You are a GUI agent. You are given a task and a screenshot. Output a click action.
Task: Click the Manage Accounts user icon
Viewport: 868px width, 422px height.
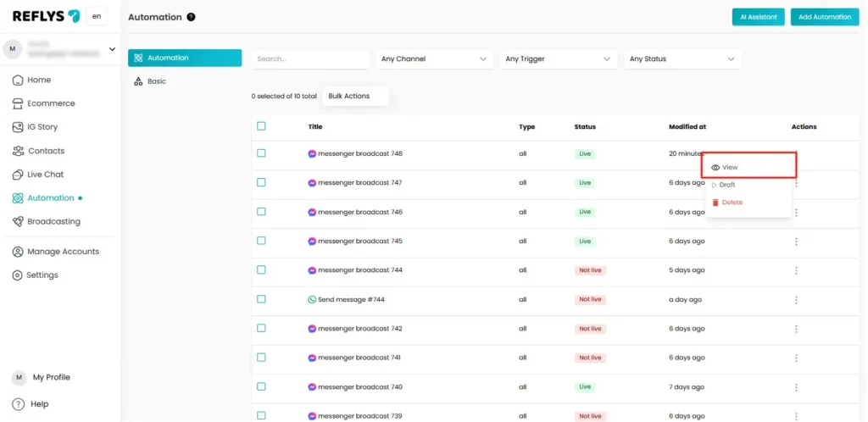tap(18, 252)
